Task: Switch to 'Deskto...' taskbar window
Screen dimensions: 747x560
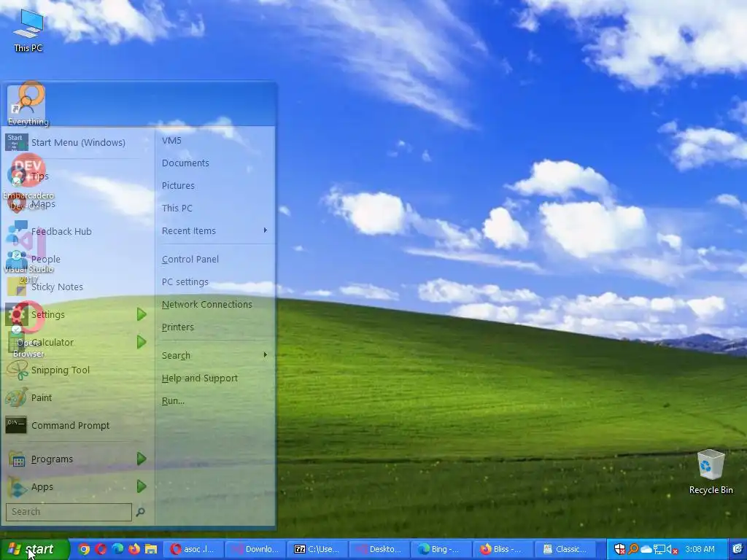Action: click(379, 549)
